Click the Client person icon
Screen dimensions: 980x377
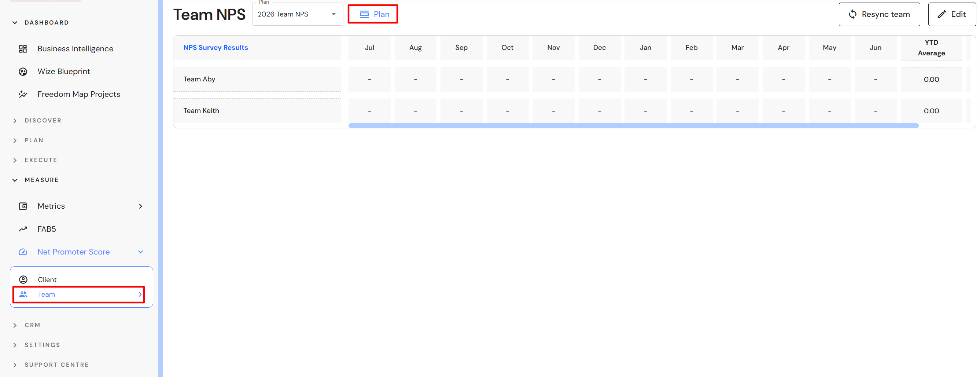click(23, 279)
